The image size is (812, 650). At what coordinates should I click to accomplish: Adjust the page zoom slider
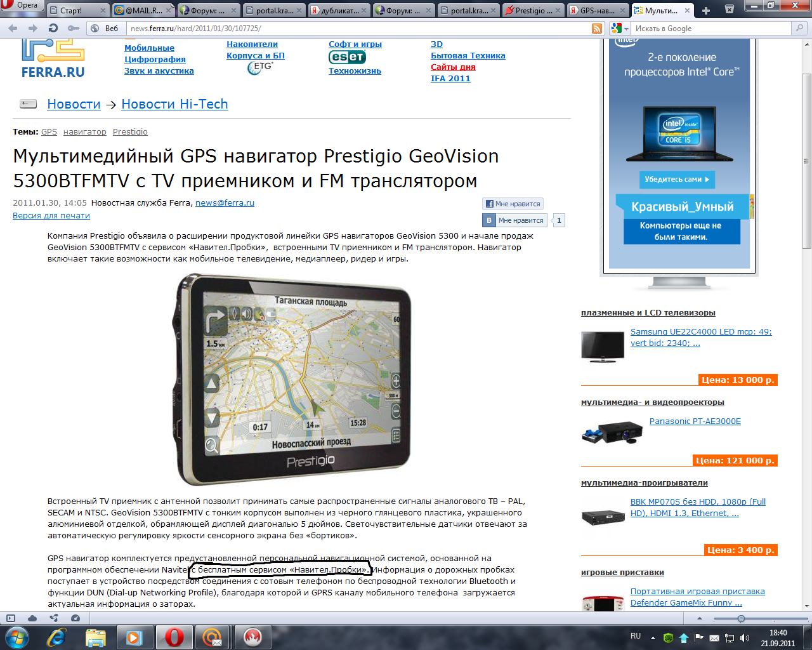point(740,618)
